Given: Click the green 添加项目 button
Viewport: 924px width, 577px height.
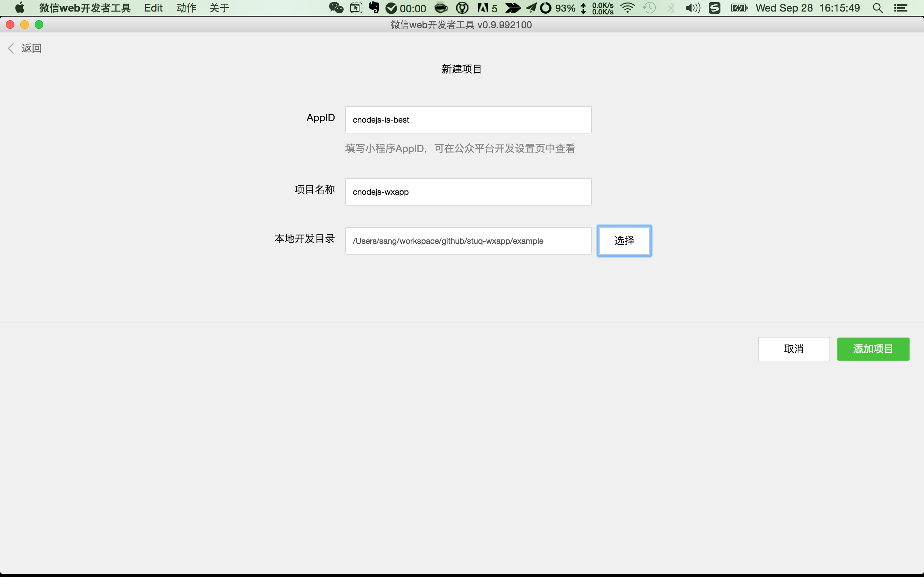Looking at the screenshot, I should [x=873, y=349].
